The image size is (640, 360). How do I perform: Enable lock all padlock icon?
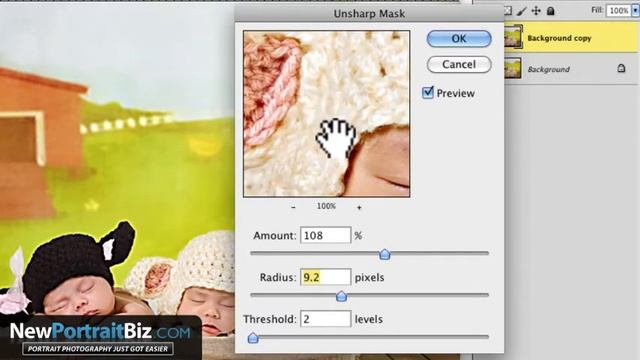551,11
